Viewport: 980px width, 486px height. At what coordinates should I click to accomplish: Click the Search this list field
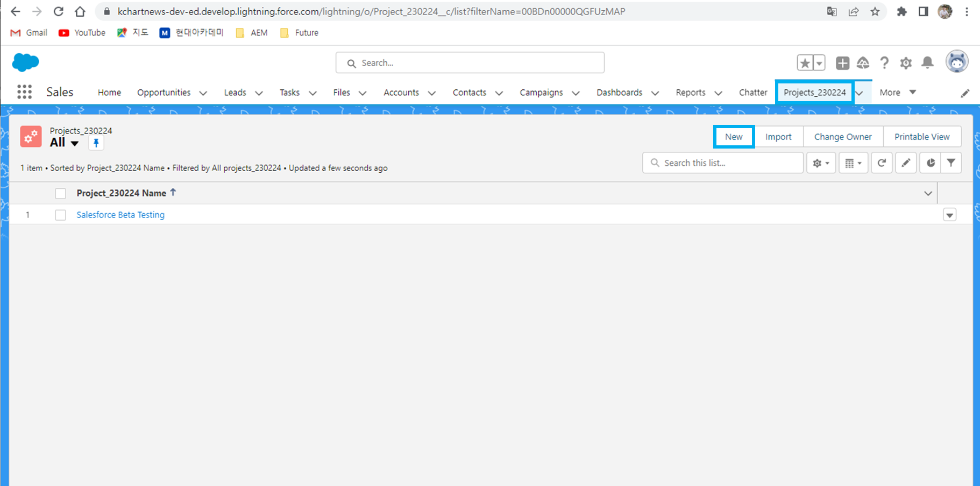723,163
